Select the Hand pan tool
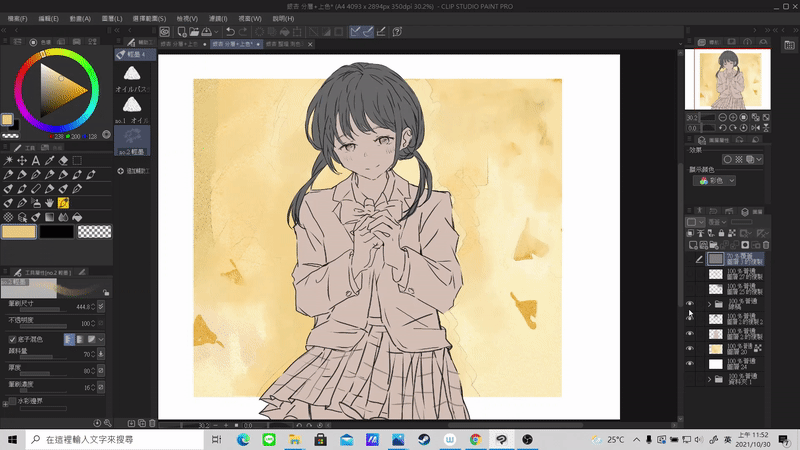The width and height of the screenshot is (800, 450). tap(49, 203)
